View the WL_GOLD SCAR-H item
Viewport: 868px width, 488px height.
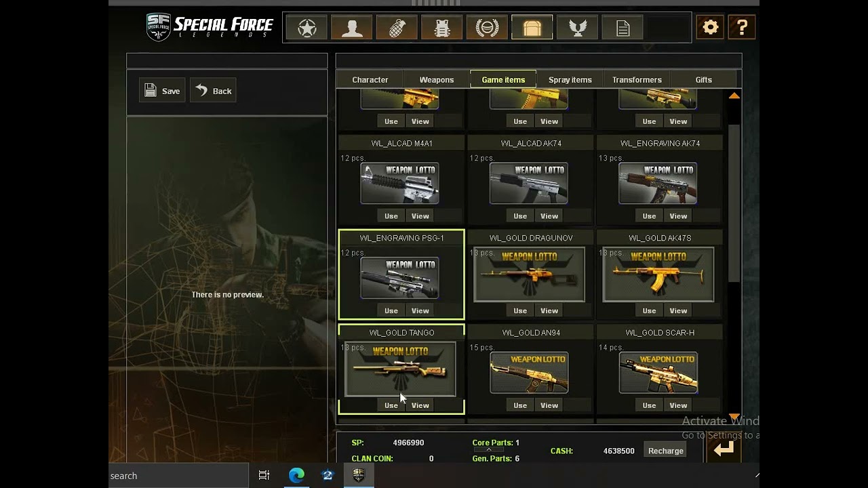click(679, 405)
